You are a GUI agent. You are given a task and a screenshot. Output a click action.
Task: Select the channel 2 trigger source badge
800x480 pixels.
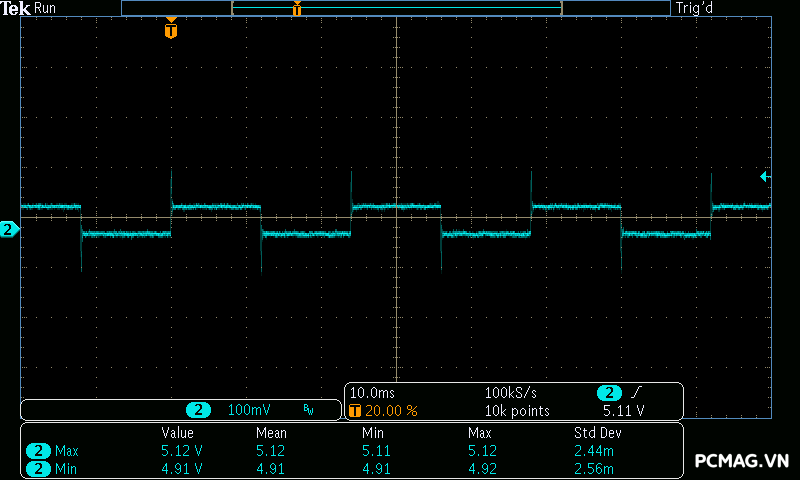pos(609,393)
